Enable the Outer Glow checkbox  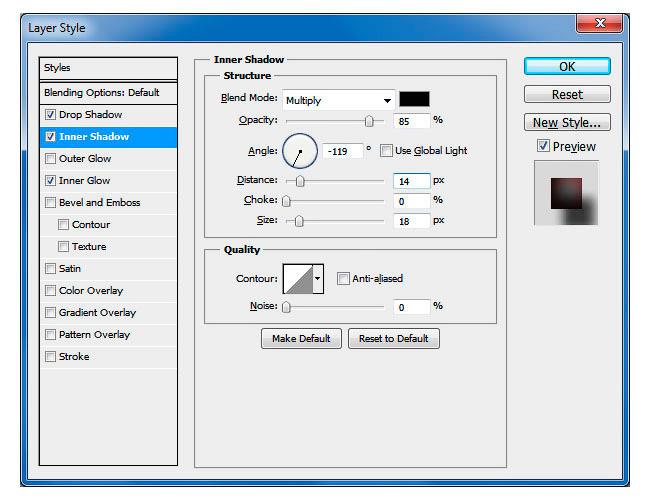(x=50, y=158)
